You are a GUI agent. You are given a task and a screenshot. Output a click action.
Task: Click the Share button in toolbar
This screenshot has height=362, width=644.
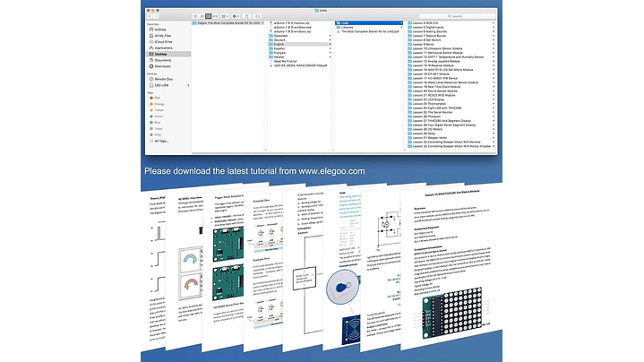tap(247, 16)
